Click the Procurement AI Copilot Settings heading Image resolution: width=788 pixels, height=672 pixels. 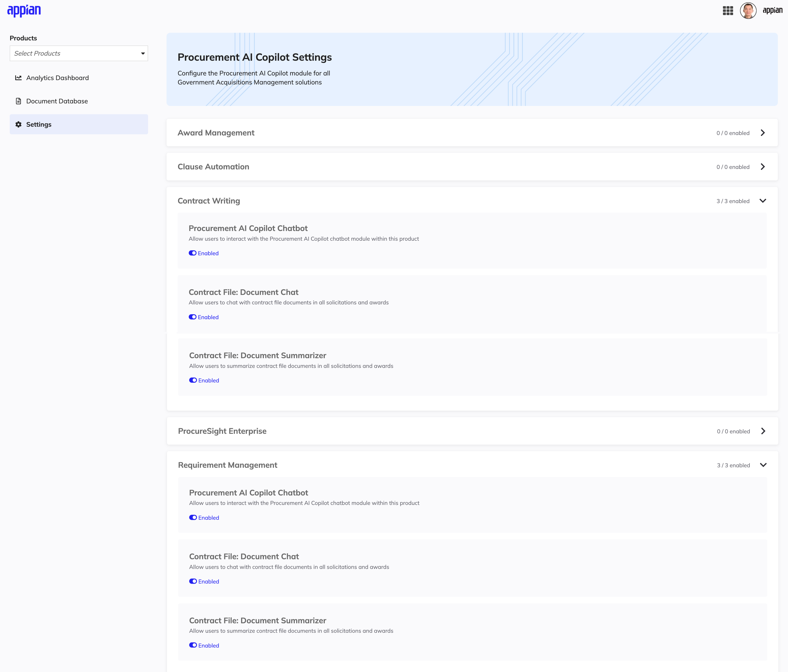point(254,57)
